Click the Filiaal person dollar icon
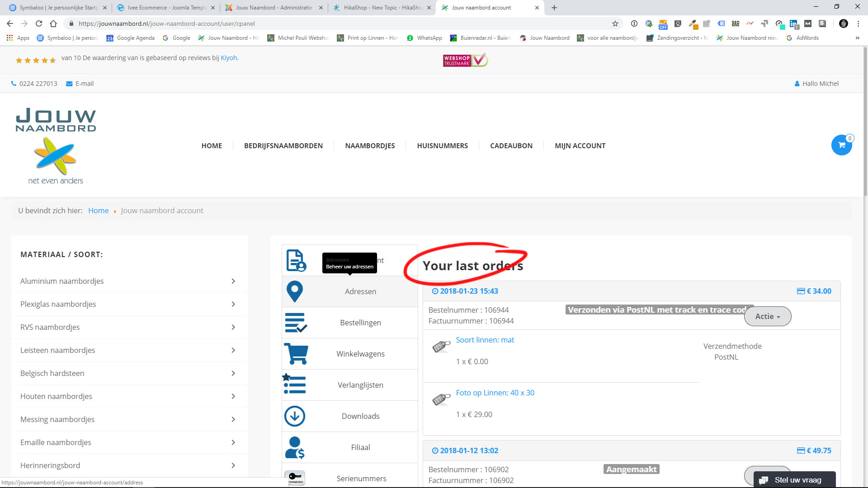 pos(295,447)
